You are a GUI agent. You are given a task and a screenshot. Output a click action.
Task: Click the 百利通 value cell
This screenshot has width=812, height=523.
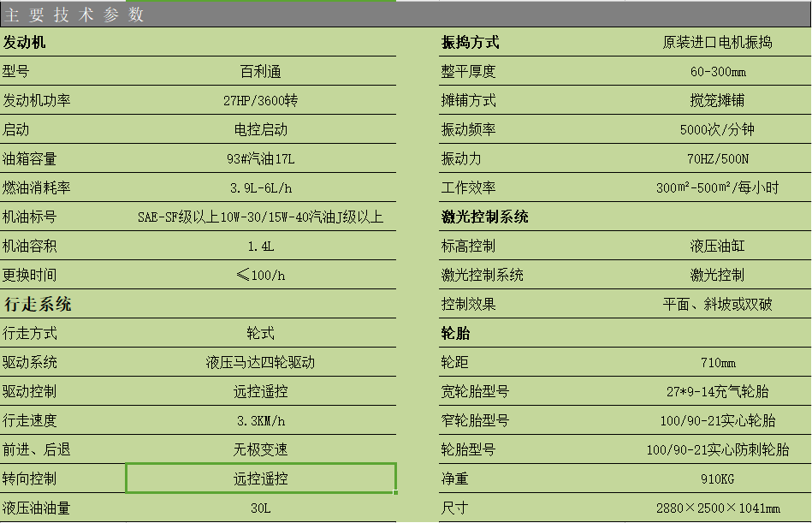260,71
